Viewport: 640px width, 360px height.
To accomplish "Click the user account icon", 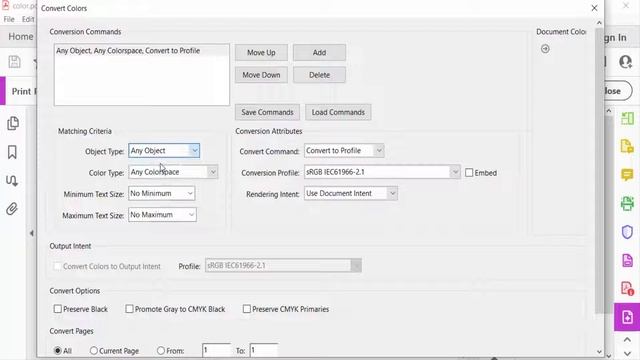I will pyautogui.click(x=625, y=62).
